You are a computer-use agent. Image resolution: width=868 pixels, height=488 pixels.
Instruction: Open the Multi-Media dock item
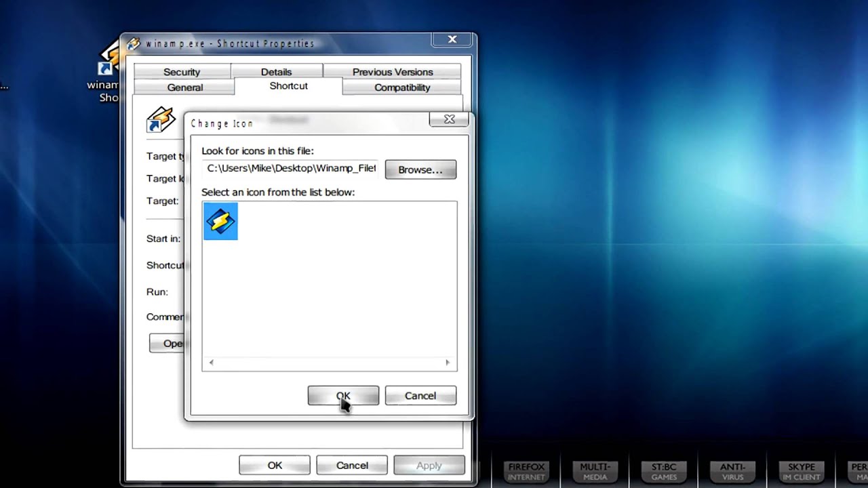pos(595,472)
